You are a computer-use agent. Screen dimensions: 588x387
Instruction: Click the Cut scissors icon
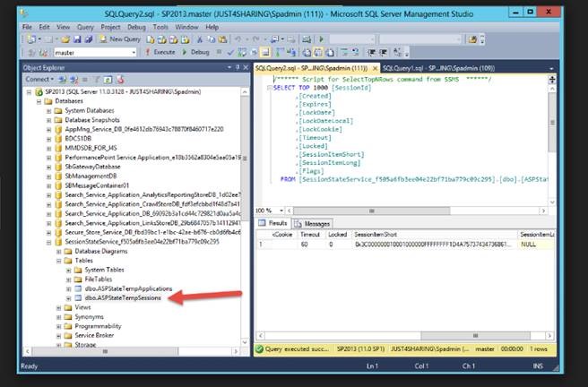tap(200, 39)
